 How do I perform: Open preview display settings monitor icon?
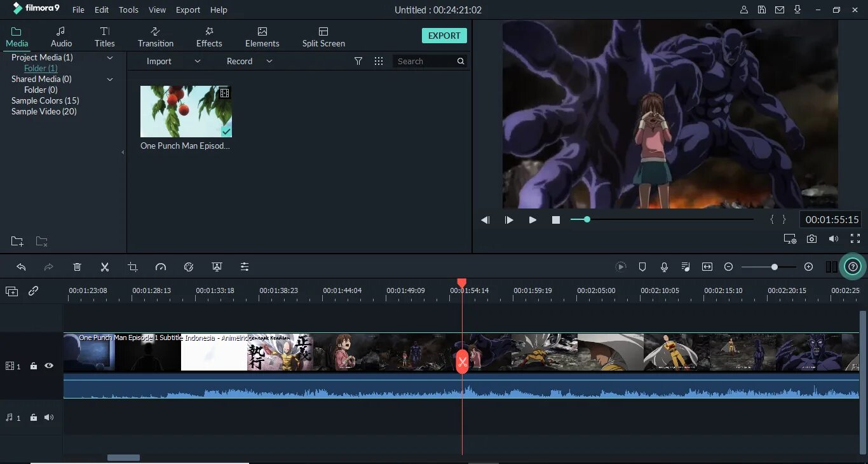click(x=790, y=239)
